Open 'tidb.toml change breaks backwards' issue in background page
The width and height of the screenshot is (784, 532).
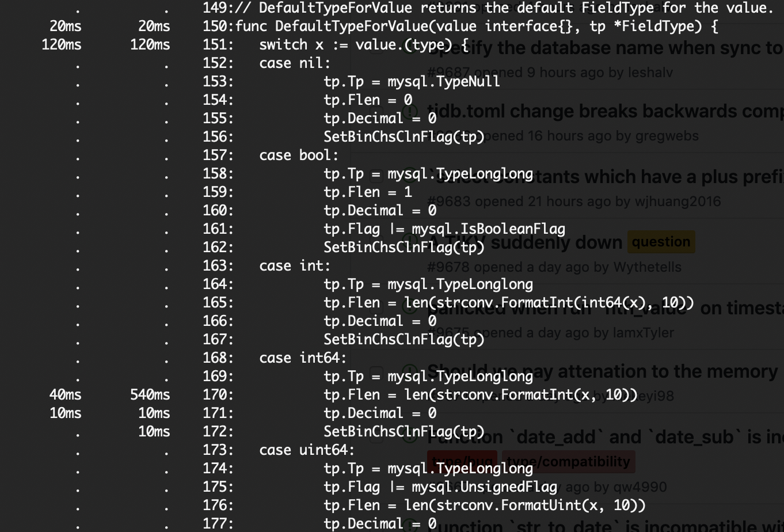[605, 111]
